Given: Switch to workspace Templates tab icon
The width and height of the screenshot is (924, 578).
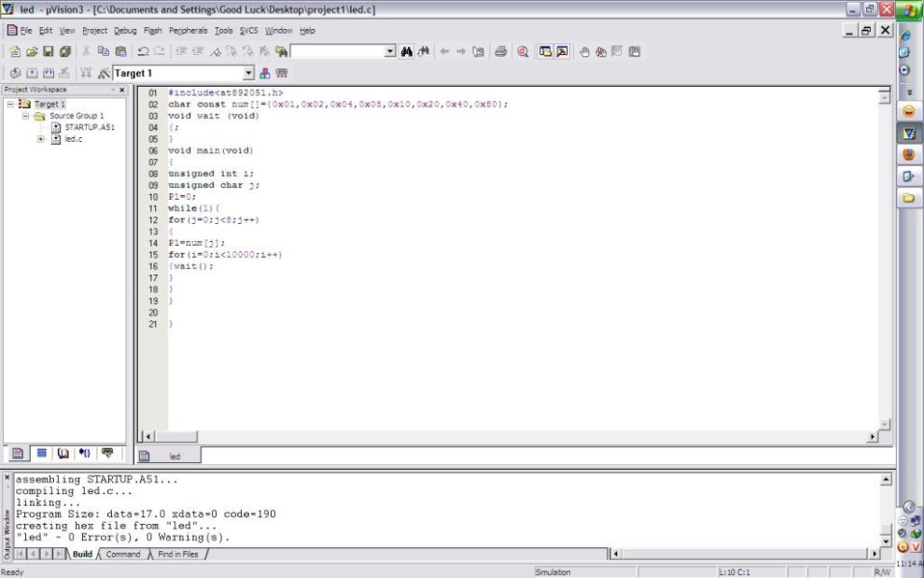Looking at the screenshot, I should 107,453.
